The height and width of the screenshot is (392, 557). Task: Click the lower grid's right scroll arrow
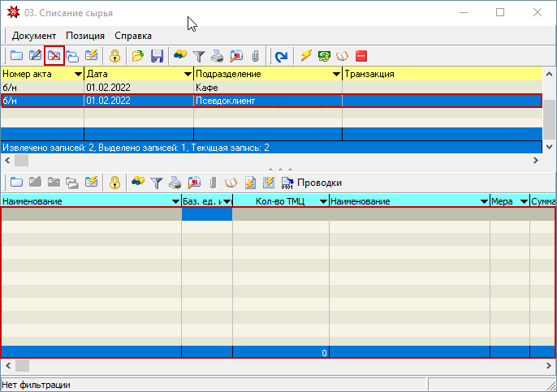[x=549, y=365]
